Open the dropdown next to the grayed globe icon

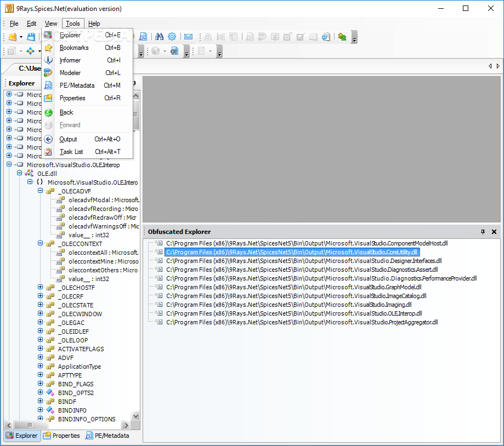[165, 51]
